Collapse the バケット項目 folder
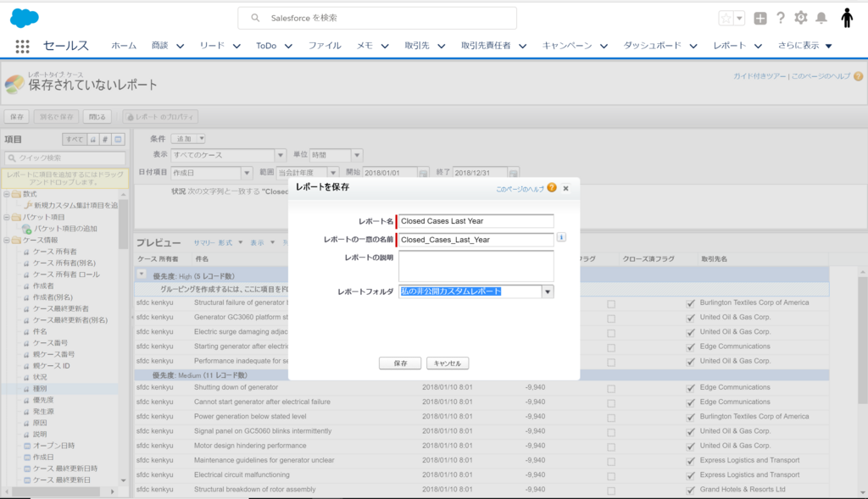868x499 pixels. tap(7, 217)
